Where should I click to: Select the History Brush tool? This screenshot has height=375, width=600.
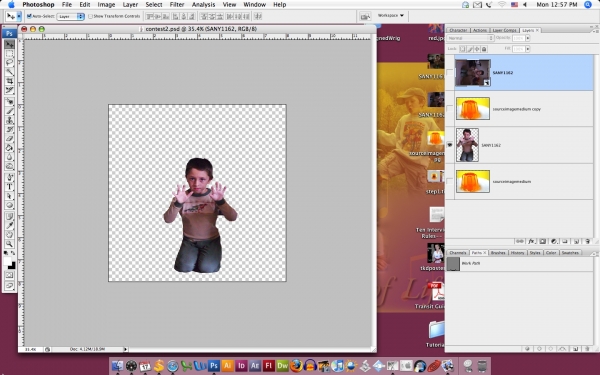coord(9,129)
